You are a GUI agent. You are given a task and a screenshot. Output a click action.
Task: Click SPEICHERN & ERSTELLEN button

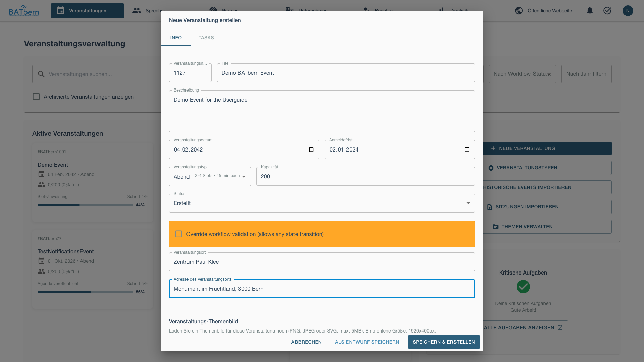coord(444,342)
